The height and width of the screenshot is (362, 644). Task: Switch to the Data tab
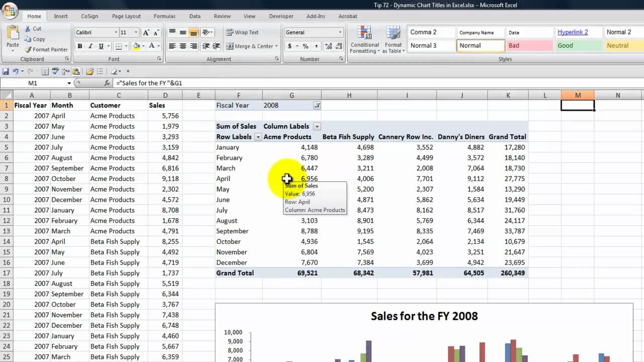pos(195,16)
